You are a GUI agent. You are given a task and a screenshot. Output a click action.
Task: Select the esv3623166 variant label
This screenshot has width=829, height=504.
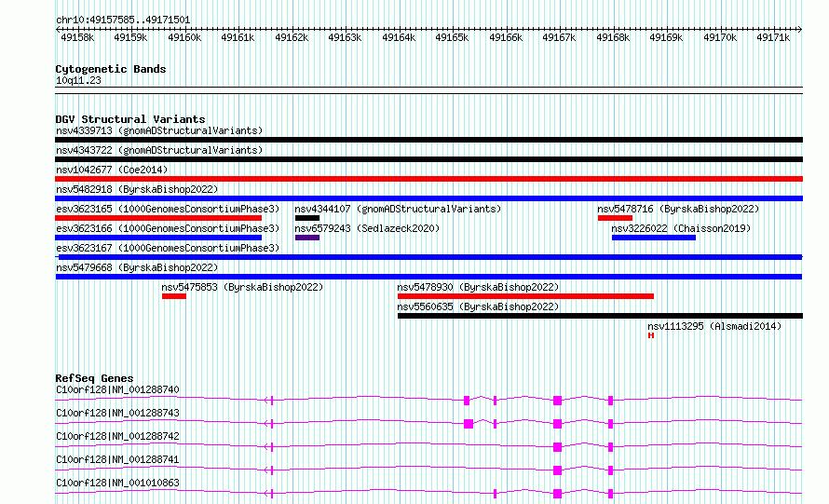pyautogui.click(x=168, y=228)
